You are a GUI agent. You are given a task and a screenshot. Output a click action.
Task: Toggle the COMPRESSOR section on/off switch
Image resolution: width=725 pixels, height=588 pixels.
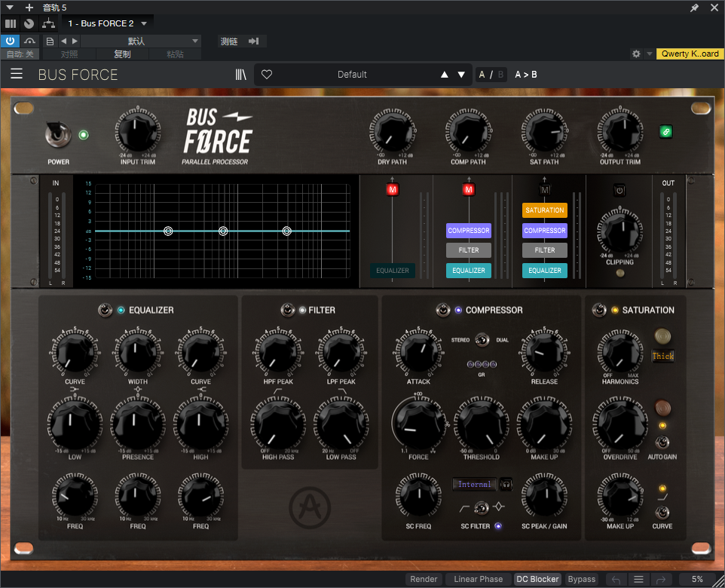443,310
